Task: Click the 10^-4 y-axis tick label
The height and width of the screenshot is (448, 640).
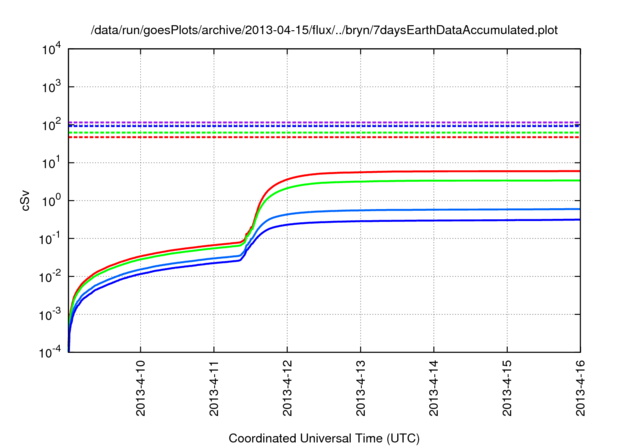Action: (50, 352)
